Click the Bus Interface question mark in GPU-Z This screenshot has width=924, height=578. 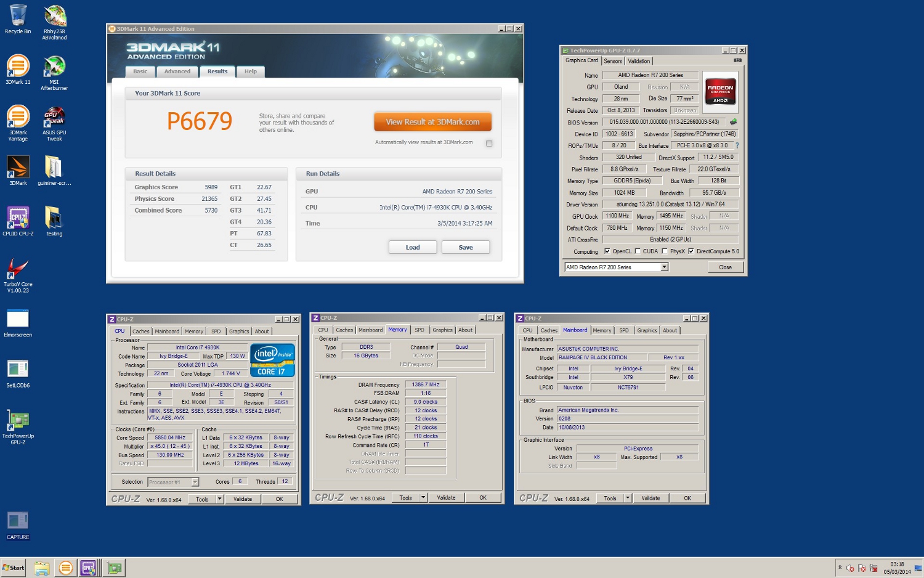pos(737,145)
